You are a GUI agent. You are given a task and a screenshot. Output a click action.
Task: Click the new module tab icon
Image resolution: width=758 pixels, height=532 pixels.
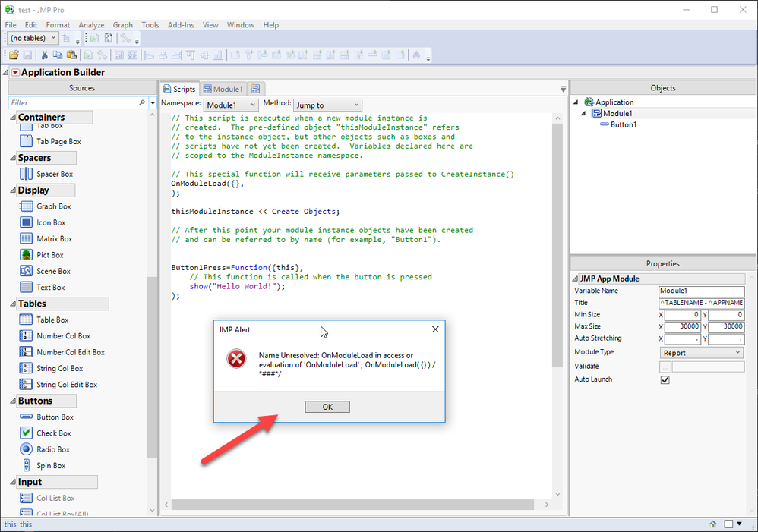[x=256, y=89]
